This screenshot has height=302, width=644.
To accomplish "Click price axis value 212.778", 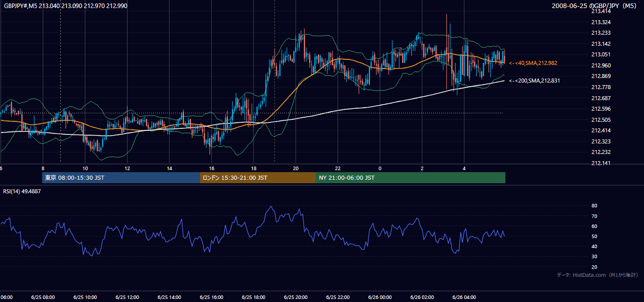I will [x=601, y=87].
